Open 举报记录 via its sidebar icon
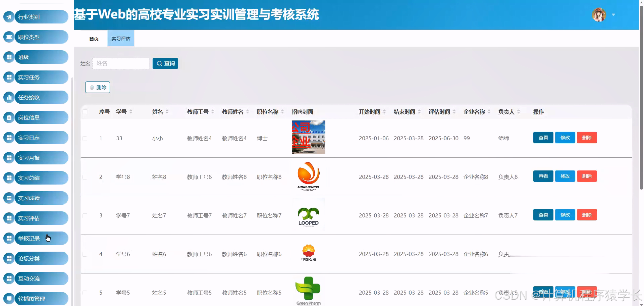Image resolution: width=644 pixels, height=306 pixels. (9, 238)
